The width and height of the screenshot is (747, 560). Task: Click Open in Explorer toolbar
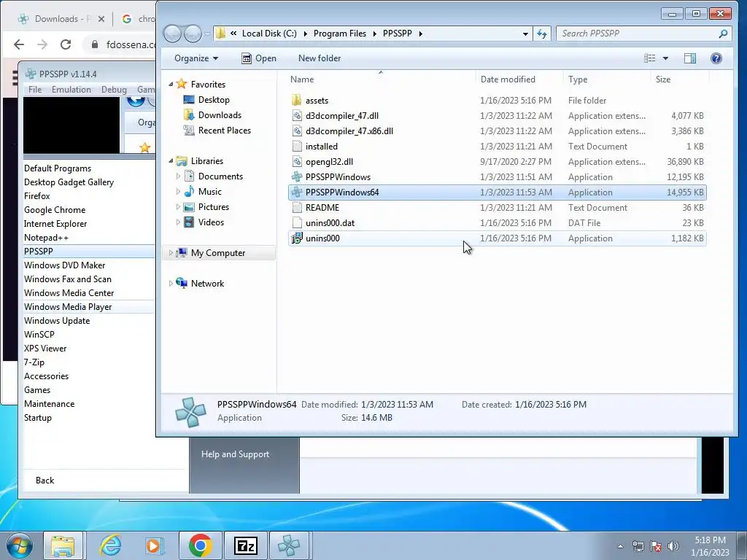[x=259, y=58]
